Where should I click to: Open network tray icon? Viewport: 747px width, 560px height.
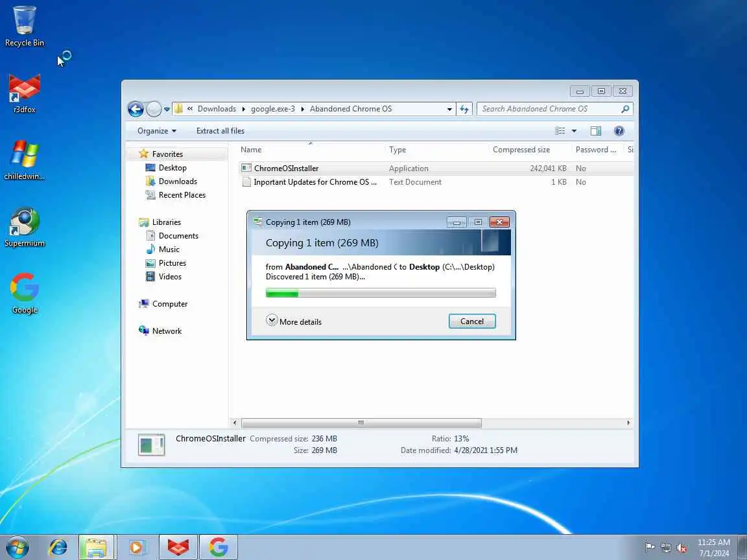point(665,548)
